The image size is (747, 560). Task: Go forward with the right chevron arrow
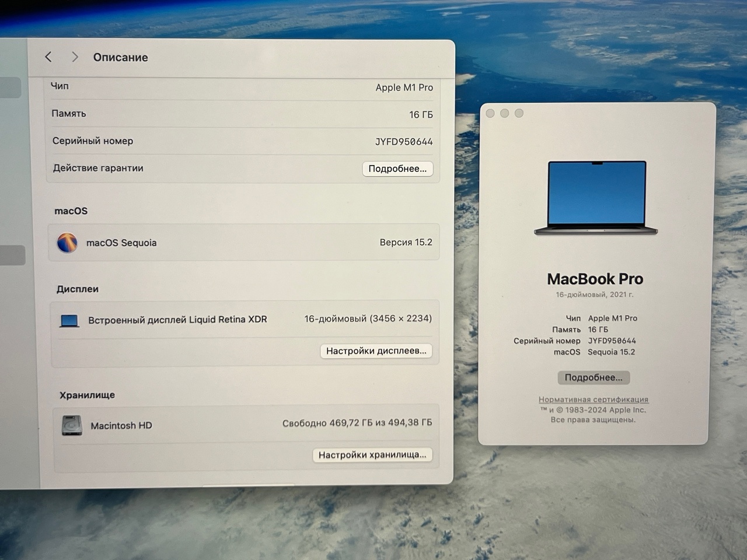click(x=75, y=57)
